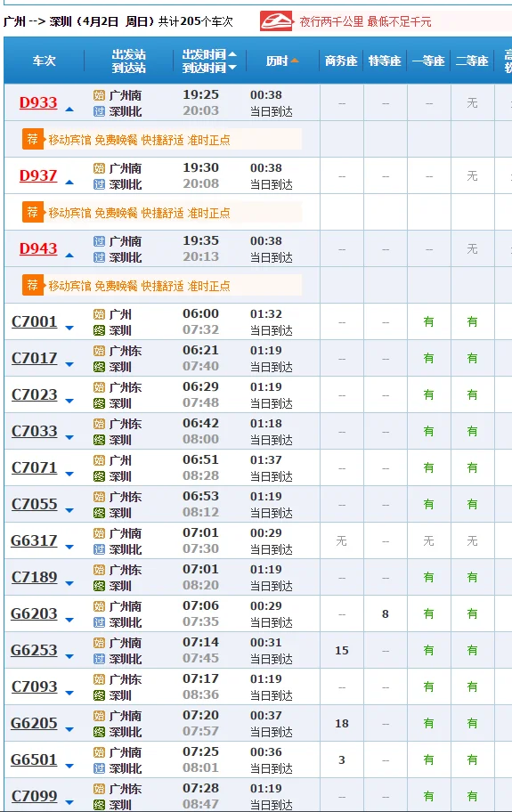Click the 荐 recommendation badge under D937
This screenshot has width=512, height=812.
tap(33, 212)
